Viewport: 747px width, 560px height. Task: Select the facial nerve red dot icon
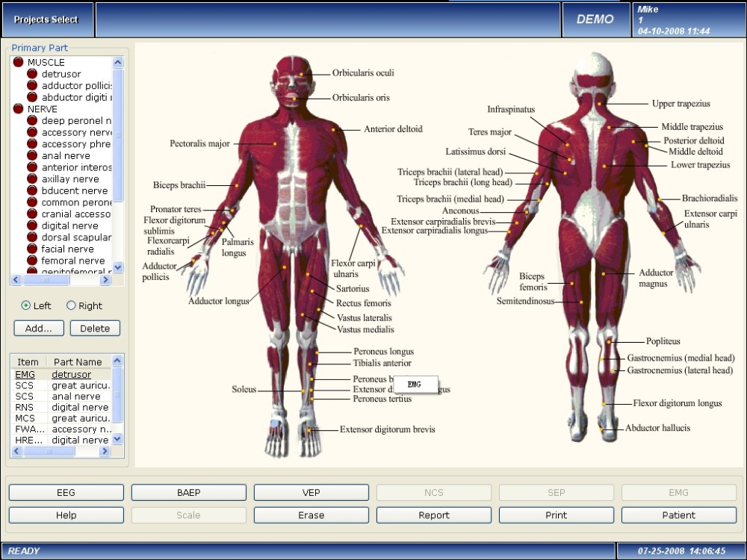coord(32,248)
